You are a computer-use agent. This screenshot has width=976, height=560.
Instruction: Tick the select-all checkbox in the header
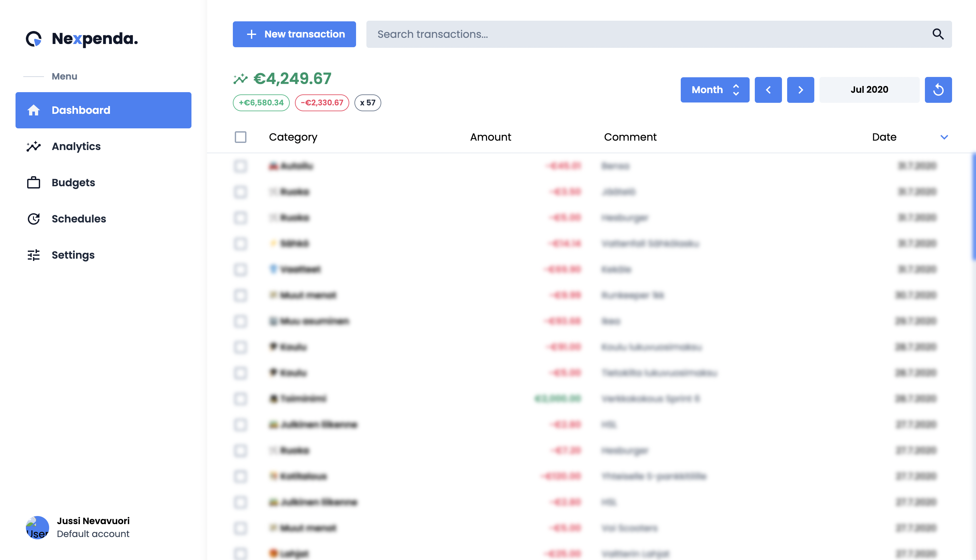[x=240, y=137]
